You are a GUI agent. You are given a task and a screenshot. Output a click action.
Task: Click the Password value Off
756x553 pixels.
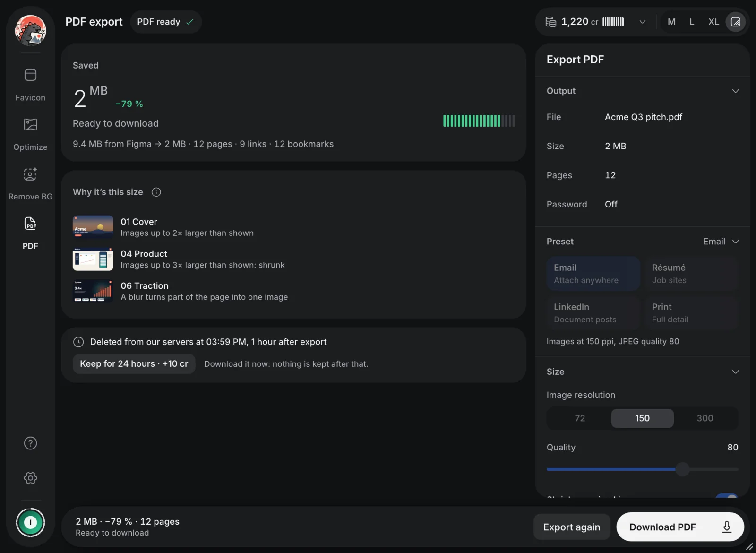point(611,204)
